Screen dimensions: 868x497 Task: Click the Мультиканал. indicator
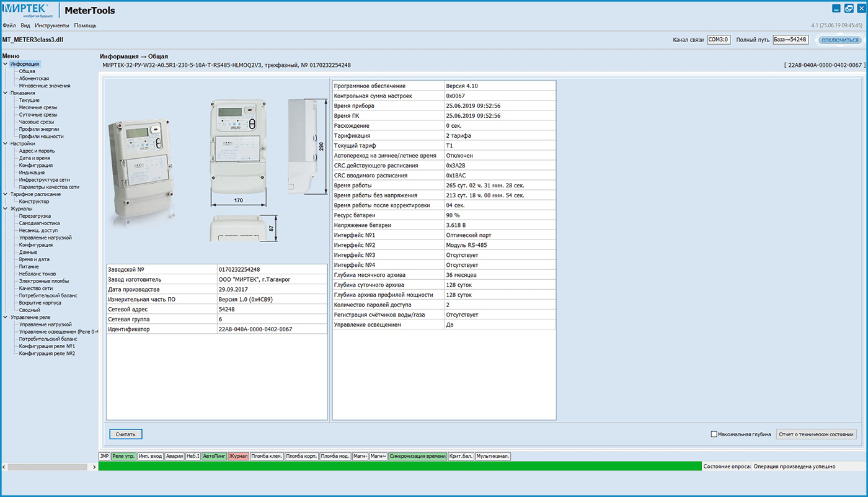point(493,456)
